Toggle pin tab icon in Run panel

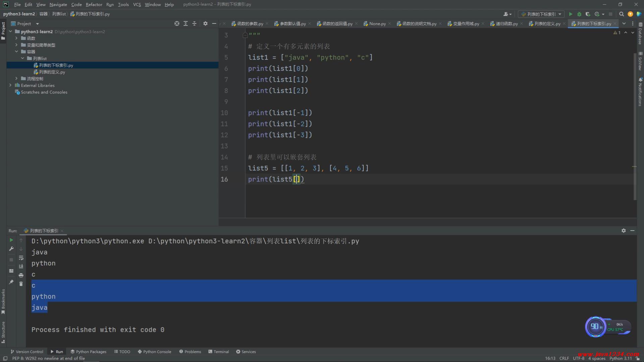(x=11, y=282)
